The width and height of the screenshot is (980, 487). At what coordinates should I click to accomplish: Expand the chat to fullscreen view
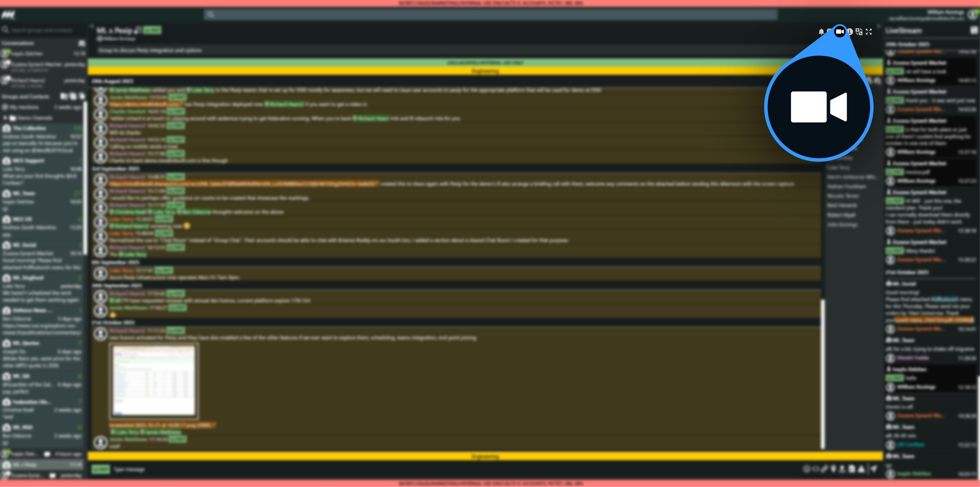870,32
